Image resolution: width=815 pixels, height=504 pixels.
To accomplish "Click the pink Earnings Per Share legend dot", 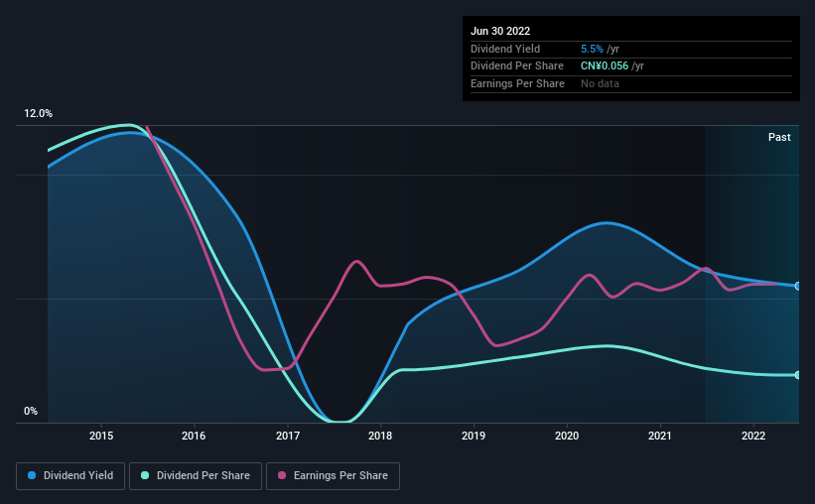I will (x=282, y=475).
